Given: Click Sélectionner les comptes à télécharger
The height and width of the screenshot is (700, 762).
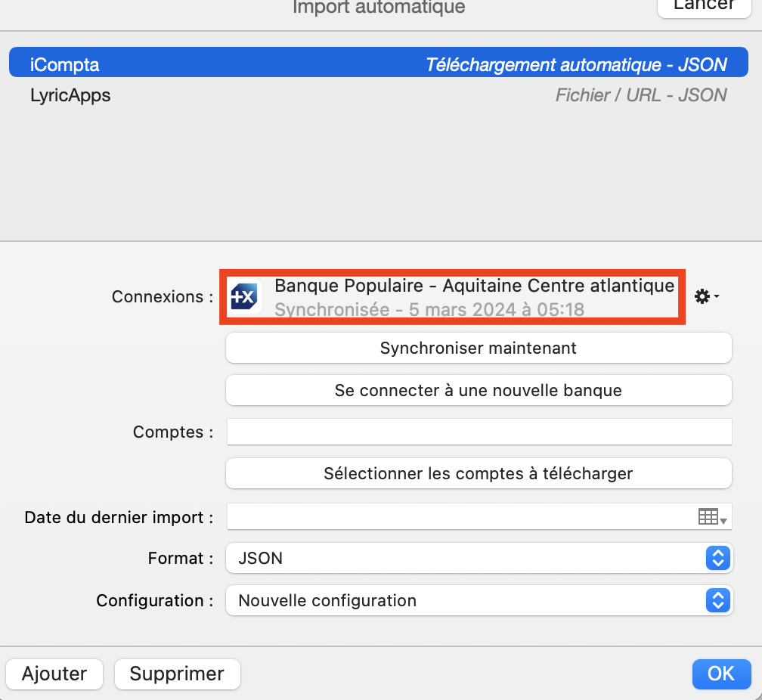Looking at the screenshot, I should click(x=479, y=473).
